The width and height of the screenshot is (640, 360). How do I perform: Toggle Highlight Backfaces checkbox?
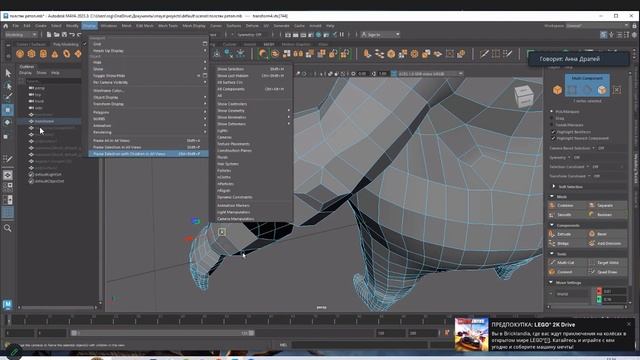553,131
